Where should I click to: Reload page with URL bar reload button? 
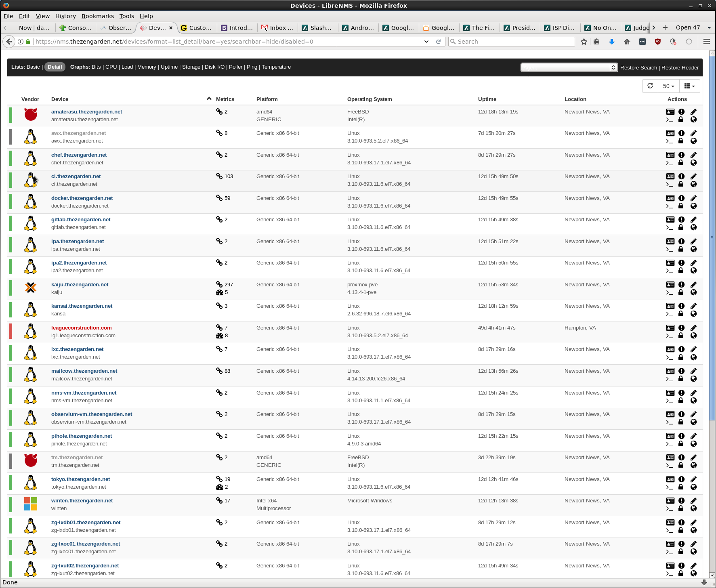point(438,42)
